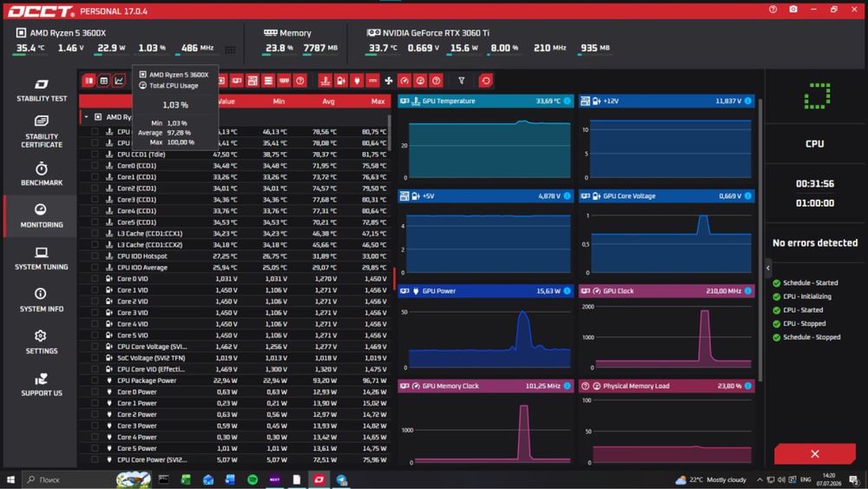
Task: Click the red X button under test log
Action: click(x=815, y=454)
